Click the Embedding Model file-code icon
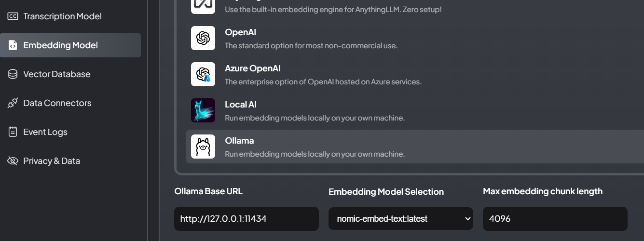 (13, 45)
